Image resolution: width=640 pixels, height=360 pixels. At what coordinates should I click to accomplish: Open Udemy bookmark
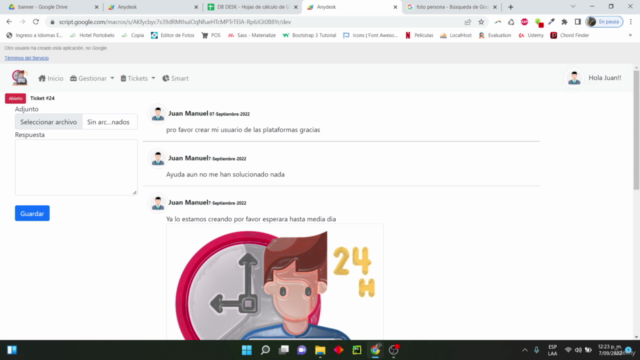(x=531, y=36)
